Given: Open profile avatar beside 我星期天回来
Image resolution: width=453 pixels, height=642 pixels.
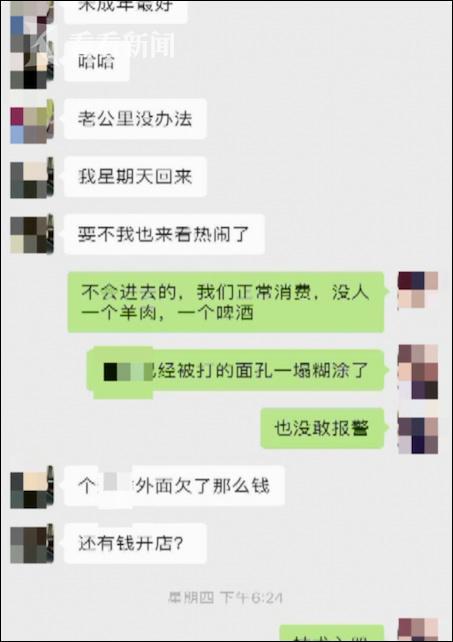Looking at the screenshot, I should click(x=32, y=179).
